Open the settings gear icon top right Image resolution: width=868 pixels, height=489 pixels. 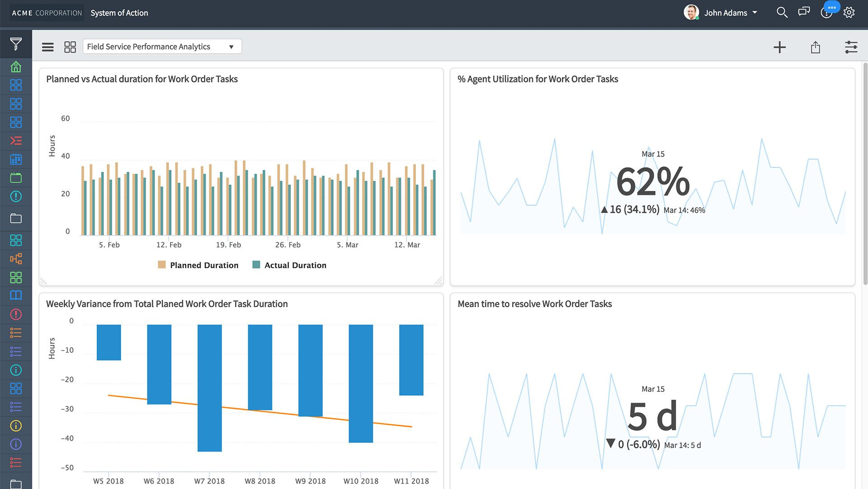849,12
